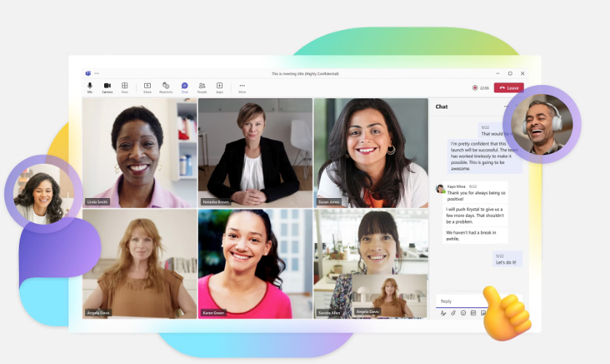The image size is (610, 364).
Task: Open the View layout options
Action: click(x=124, y=87)
